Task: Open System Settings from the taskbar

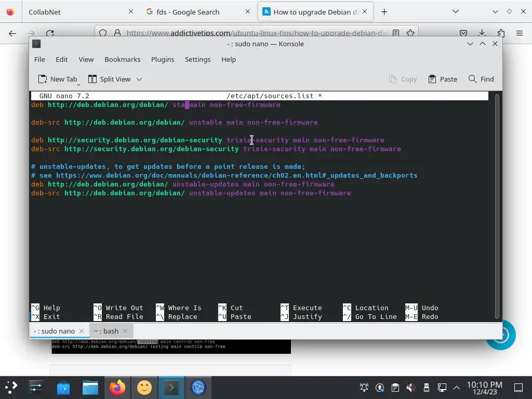Action: 36,387
